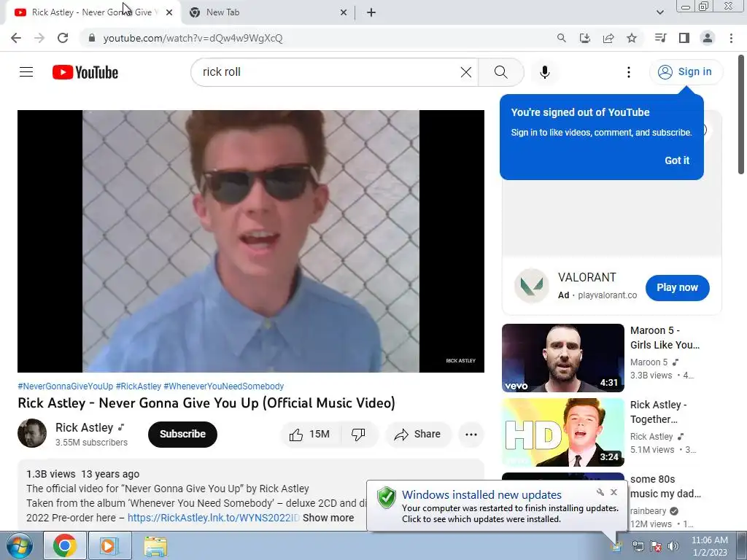Viewport: 747px width, 560px height.
Task: Click the Sign in button
Action: point(686,72)
